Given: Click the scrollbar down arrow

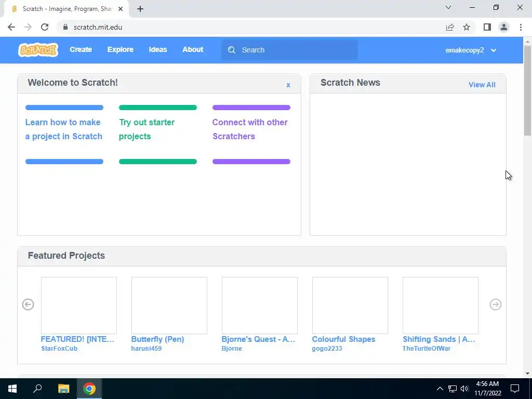Looking at the screenshot, I should 528,374.
